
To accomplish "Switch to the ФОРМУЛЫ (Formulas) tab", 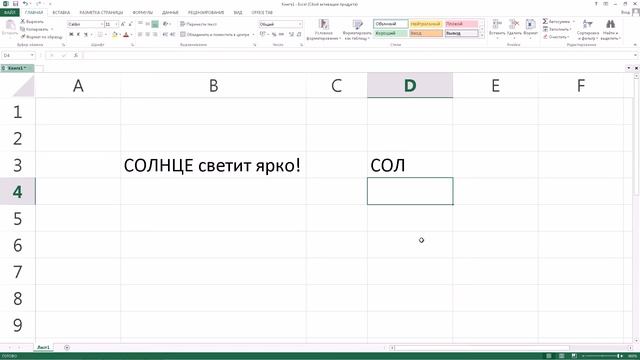I will click(142, 13).
